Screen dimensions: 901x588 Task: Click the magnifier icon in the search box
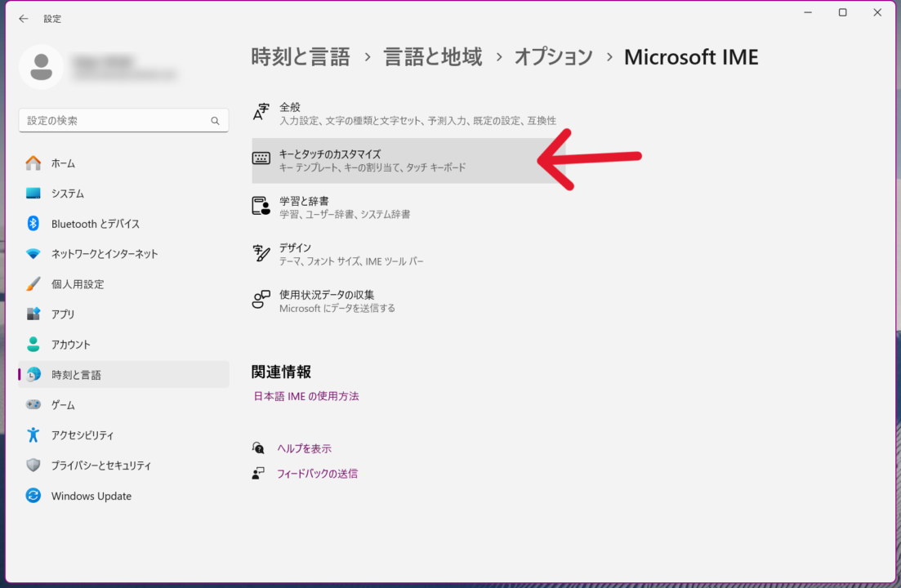point(215,121)
